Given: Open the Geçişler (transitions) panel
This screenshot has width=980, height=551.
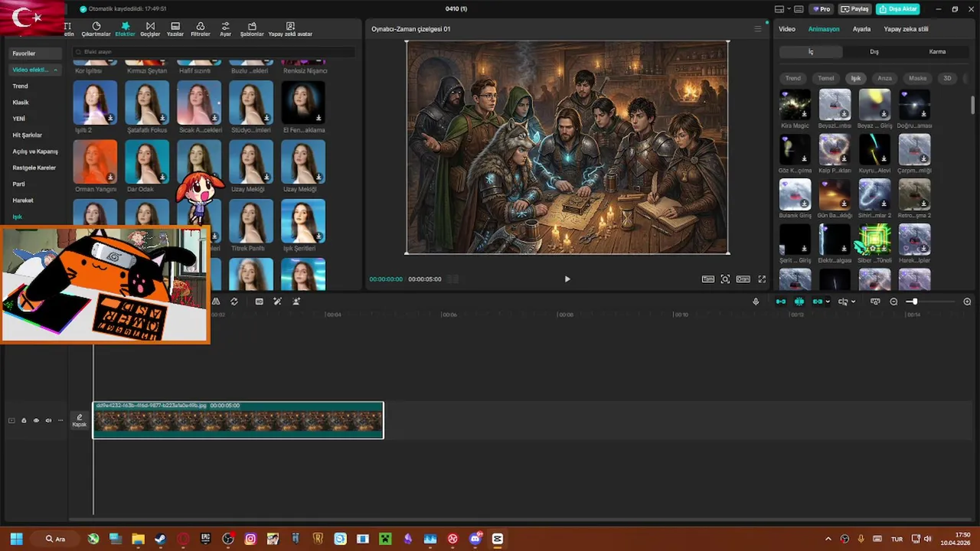Looking at the screenshot, I should pyautogui.click(x=150, y=29).
